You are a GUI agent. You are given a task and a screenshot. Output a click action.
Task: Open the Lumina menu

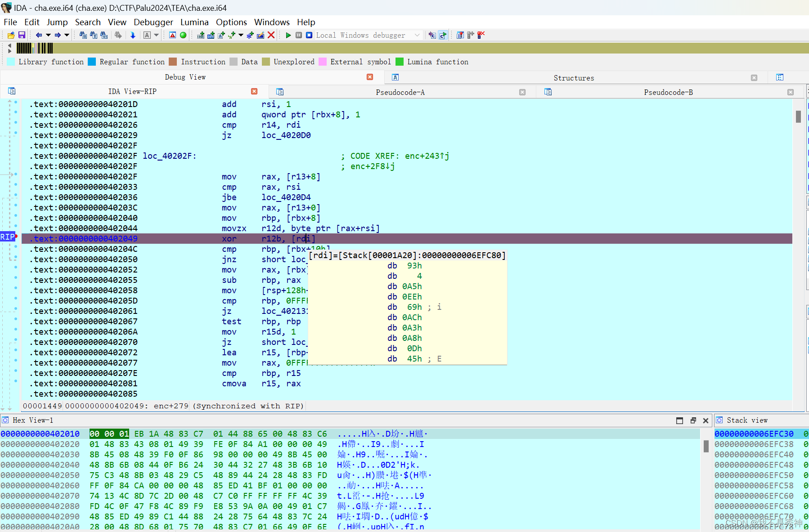pos(194,22)
